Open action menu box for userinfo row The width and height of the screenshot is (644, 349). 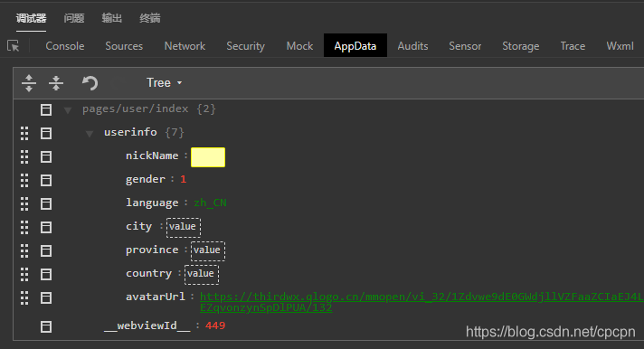pyautogui.click(x=46, y=133)
